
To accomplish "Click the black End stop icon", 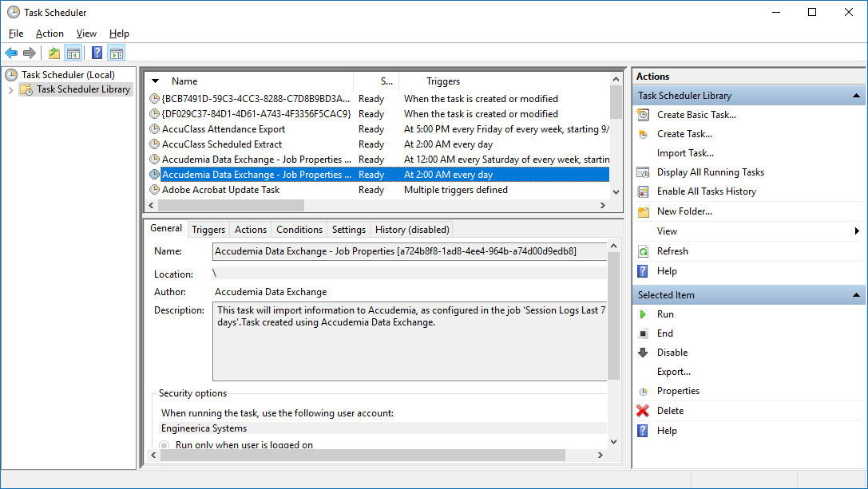I will click(643, 333).
